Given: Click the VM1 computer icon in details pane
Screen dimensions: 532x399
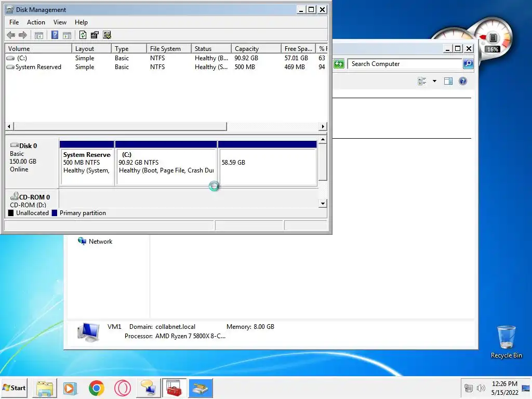Looking at the screenshot, I should pos(88,331).
